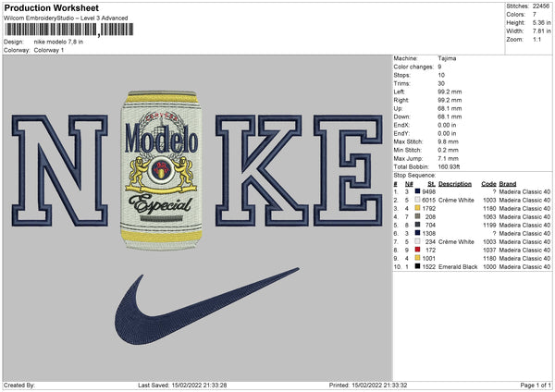Click the Modelo Especial can in the preview
This screenshot has height=392, width=555.
(161, 170)
